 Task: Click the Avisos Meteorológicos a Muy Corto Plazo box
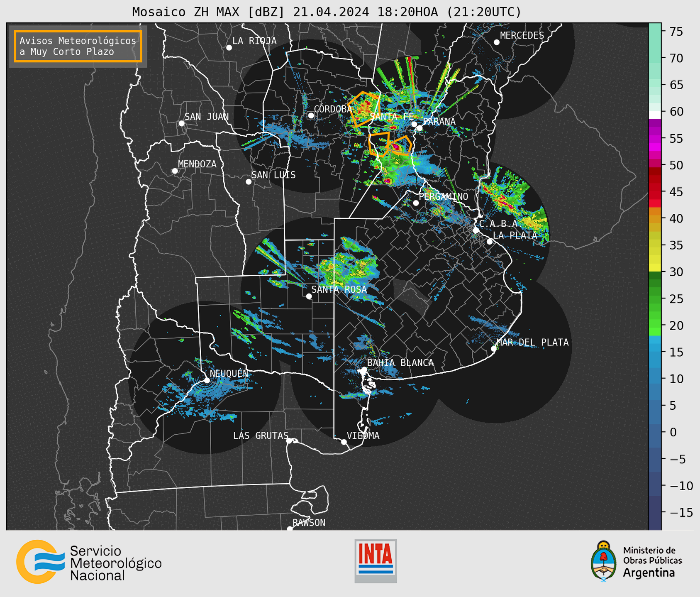pos(78,46)
